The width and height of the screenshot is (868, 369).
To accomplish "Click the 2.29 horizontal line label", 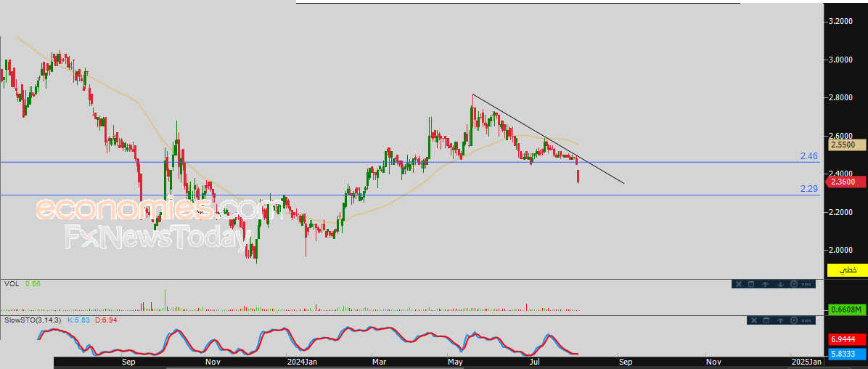I will click(x=808, y=189).
